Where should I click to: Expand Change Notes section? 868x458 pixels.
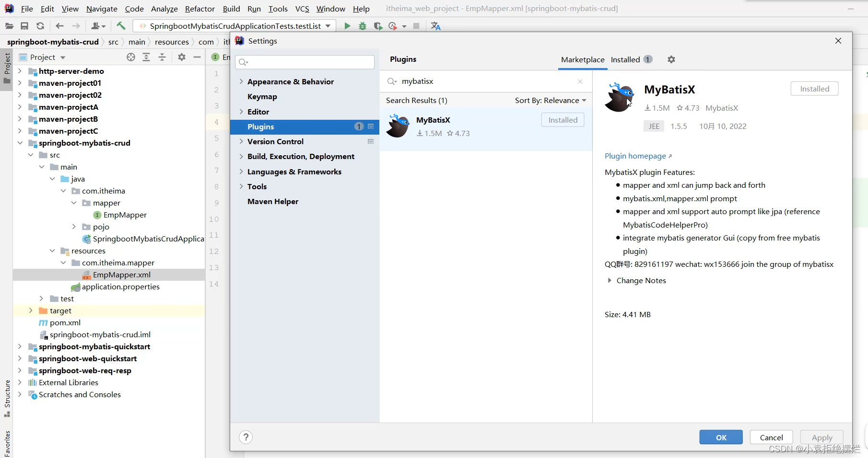[610, 280]
